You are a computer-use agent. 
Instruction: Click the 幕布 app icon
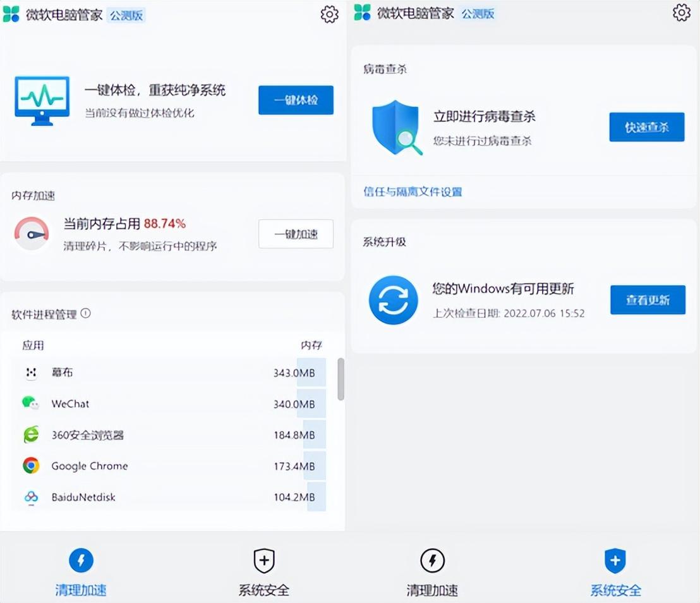[x=30, y=372]
